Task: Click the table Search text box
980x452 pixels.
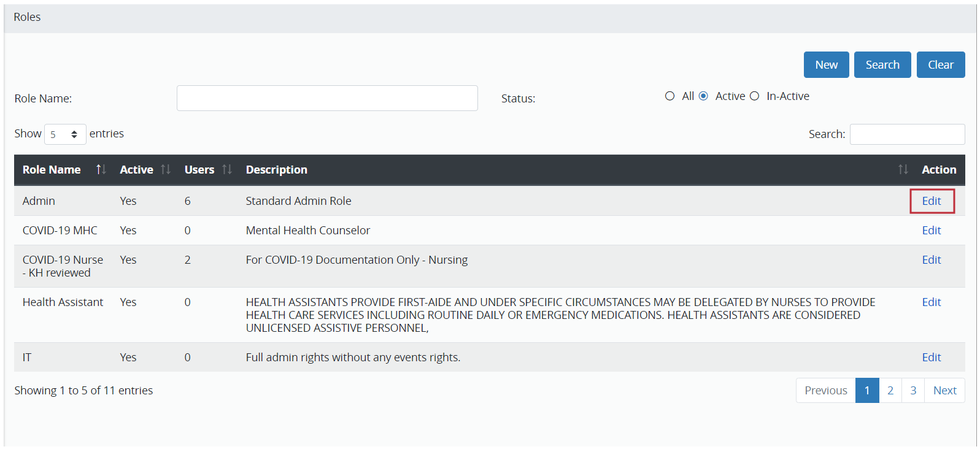Action: pos(906,134)
